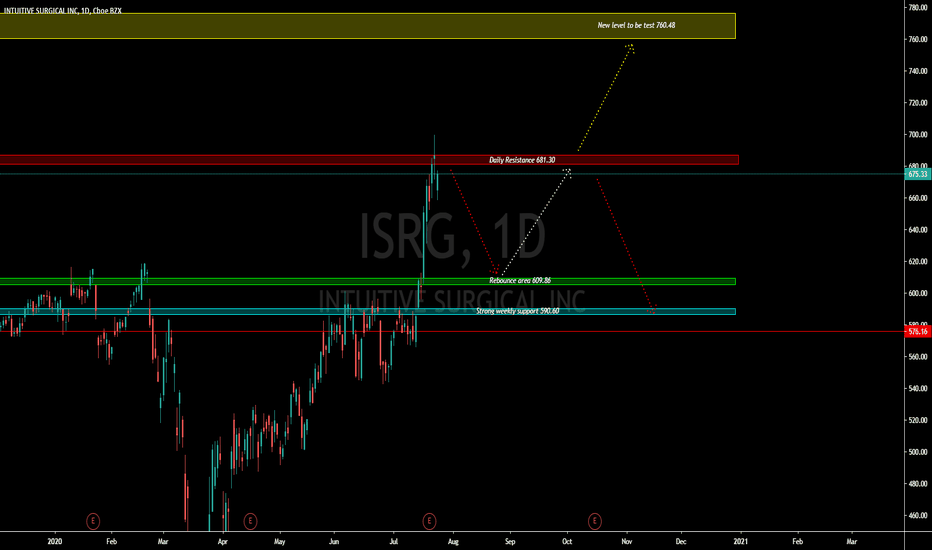Open the July earnings E marker
This screenshot has width=932, height=550.
[429, 521]
